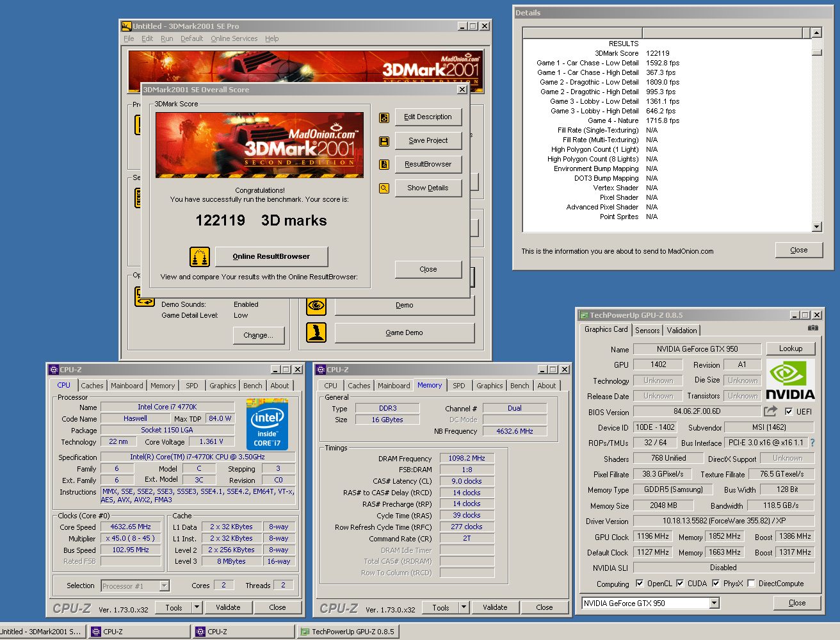This screenshot has width=840, height=640.
Task: Click the 3DMark2001 title bar icon
Action: [x=127, y=26]
